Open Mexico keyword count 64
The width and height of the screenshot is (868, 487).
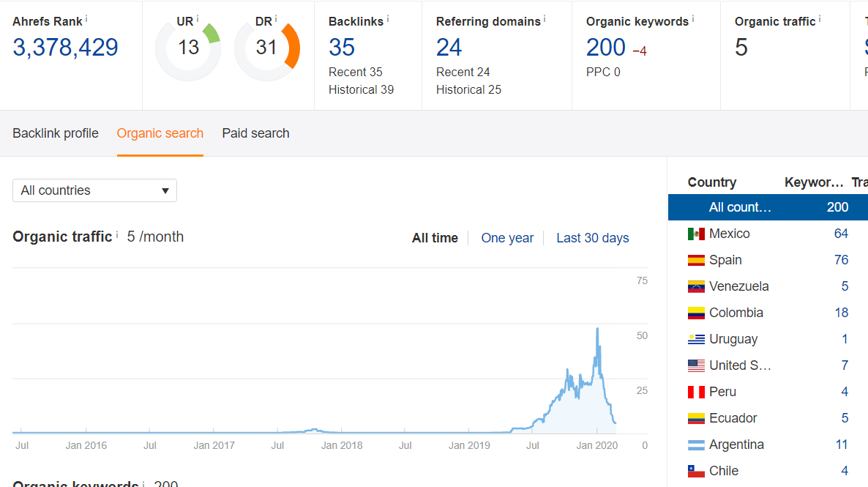[841, 234]
